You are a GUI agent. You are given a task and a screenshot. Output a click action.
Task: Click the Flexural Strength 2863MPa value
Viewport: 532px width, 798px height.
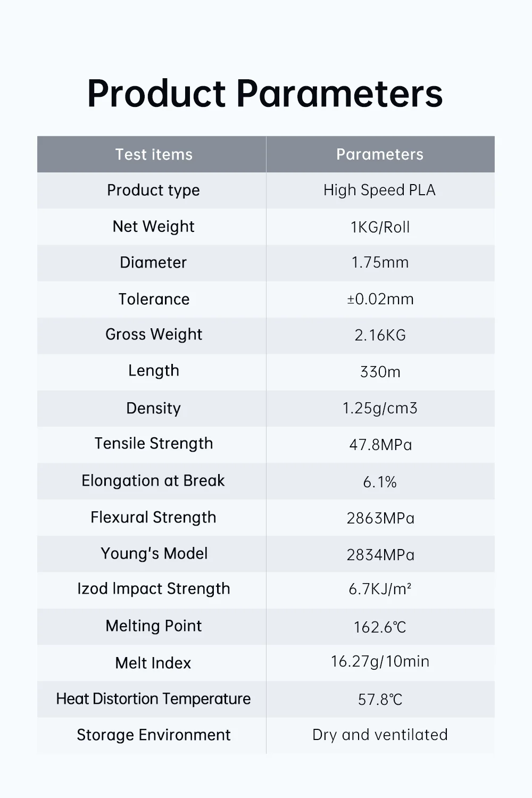point(380,518)
